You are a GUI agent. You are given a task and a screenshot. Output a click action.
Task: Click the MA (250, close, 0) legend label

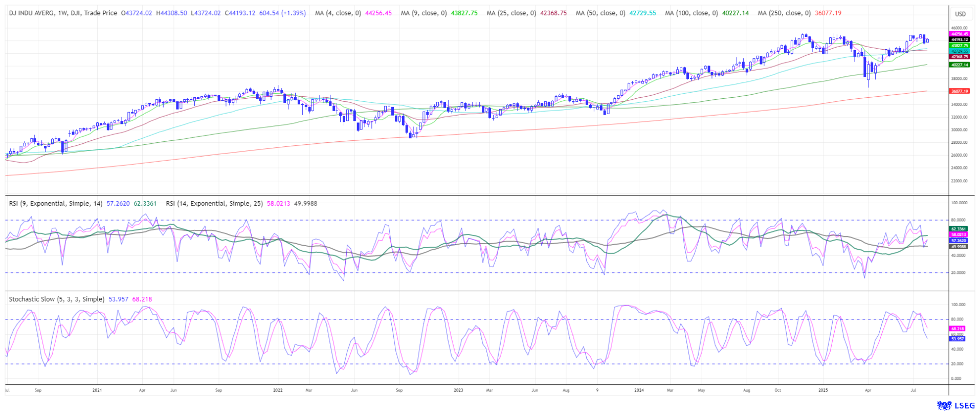coord(784,13)
